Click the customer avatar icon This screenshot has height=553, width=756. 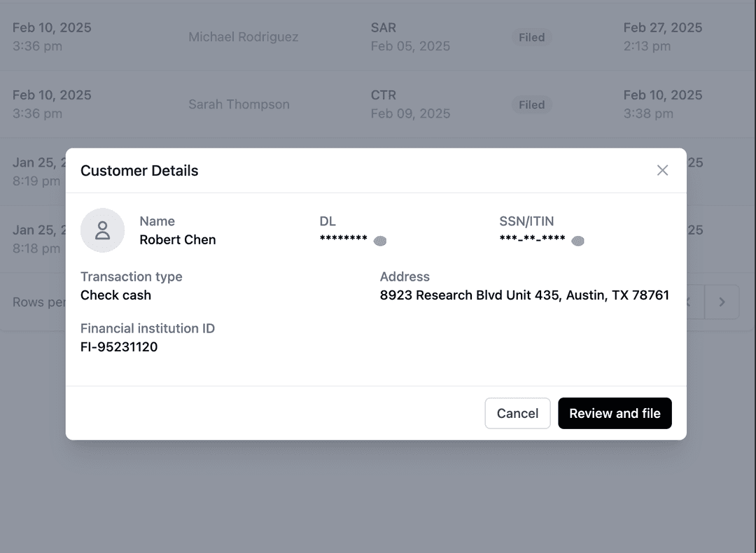coord(102,230)
